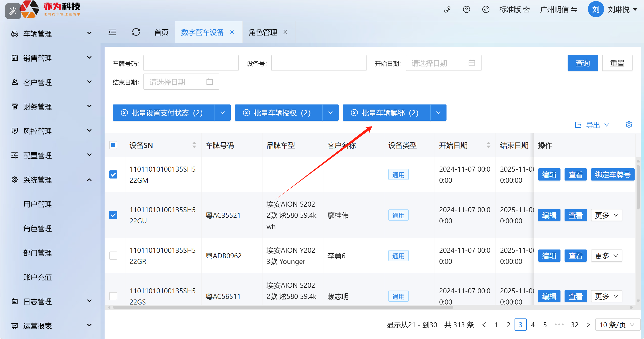Screen dimensions: 644x339
Task: Open the 10 条/页 page size selector
Action: 617,325
